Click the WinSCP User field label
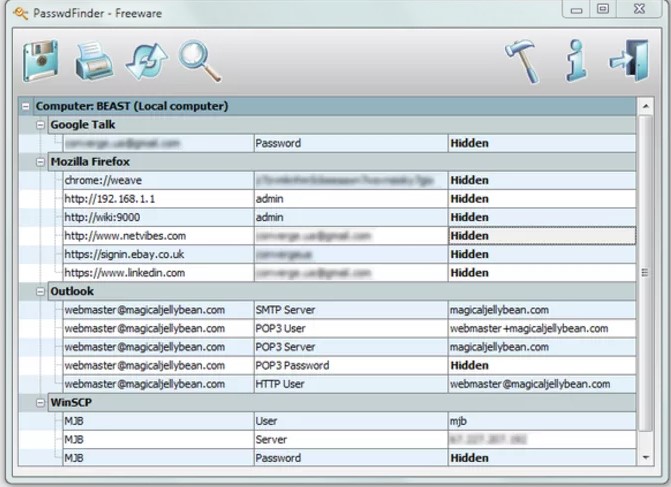 (351, 421)
